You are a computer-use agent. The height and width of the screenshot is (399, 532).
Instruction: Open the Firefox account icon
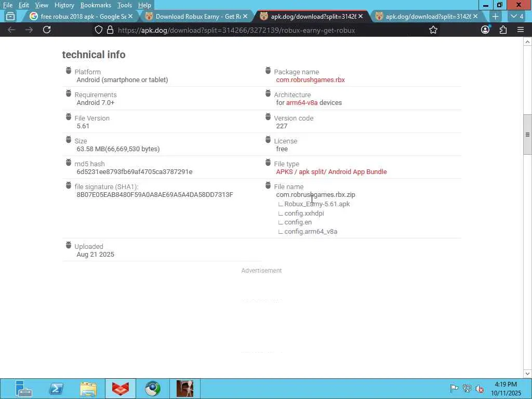click(485, 30)
